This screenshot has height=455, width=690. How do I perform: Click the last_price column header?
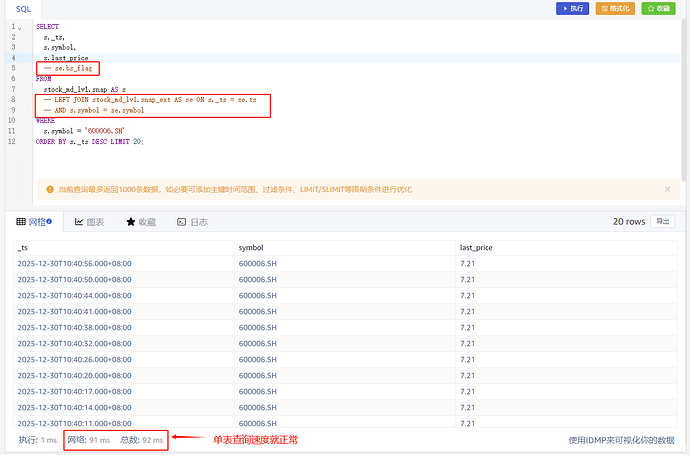coord(476,247)
